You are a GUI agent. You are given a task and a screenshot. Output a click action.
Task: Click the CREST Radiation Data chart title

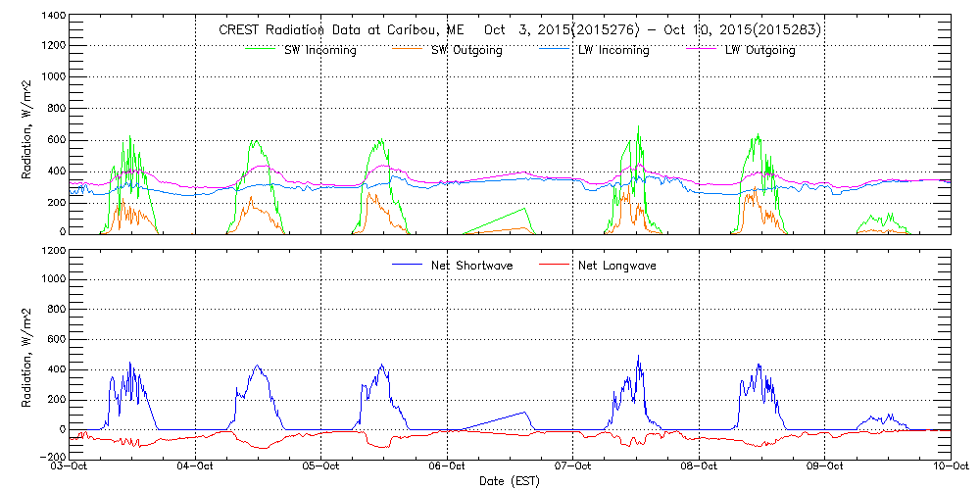point(519,30)
